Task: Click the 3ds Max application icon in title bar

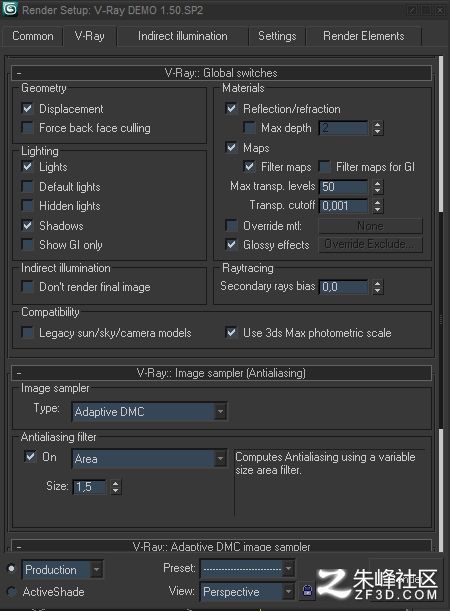Action: coord(9,9)
